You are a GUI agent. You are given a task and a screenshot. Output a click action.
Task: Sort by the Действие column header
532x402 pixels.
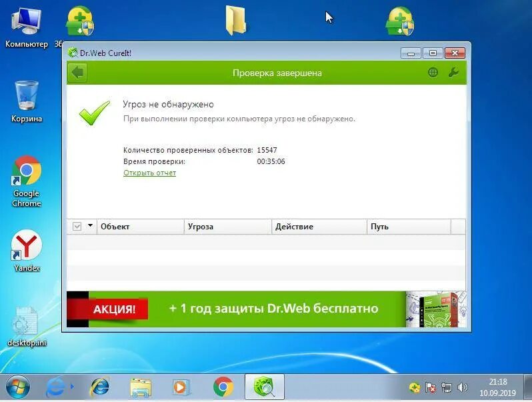click(319, 227)
